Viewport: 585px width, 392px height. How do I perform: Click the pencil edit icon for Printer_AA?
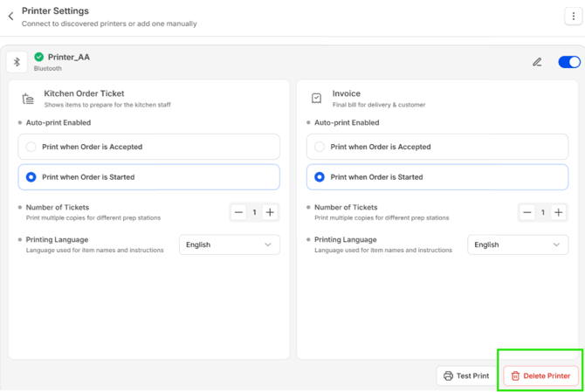coord(537,62)
